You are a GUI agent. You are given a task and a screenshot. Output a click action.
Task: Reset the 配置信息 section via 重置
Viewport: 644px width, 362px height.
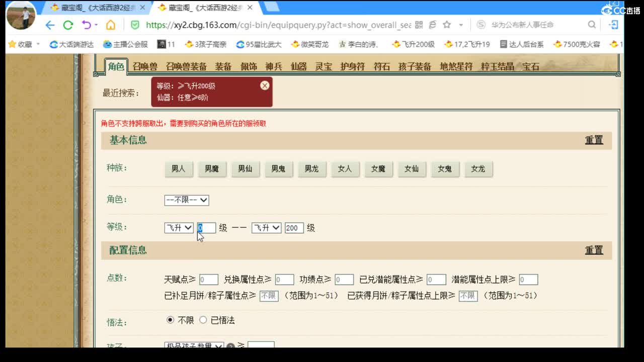click(x=594, y=250)
